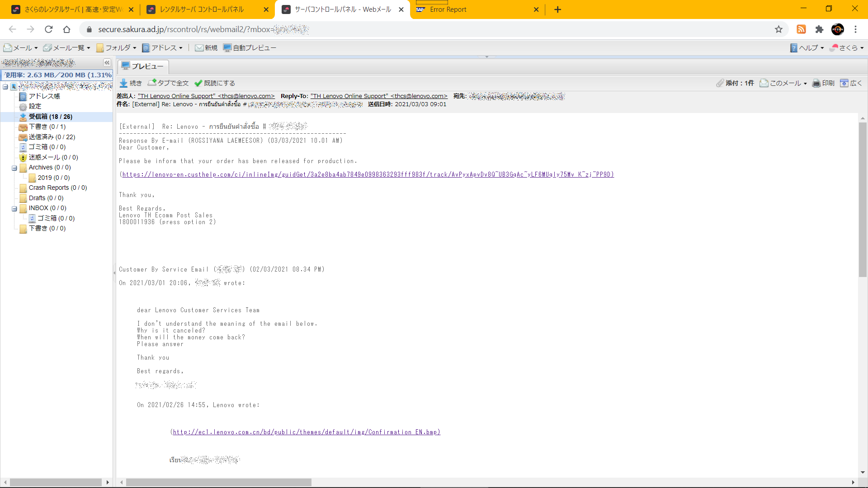Image resolution: width=868 pixels, height=488 pixels.
Task: Select ゴミ箱 (0 / 0) under account root
Action: pyautogui.click(x=47, y=147)
